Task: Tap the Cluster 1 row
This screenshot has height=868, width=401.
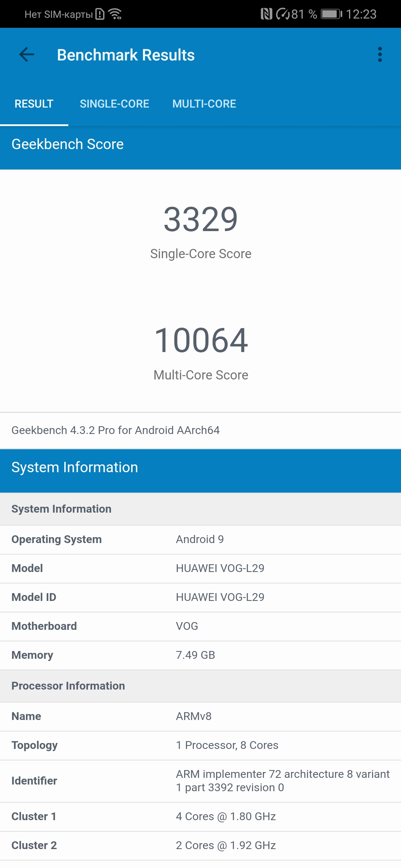Action: [200, 816]
